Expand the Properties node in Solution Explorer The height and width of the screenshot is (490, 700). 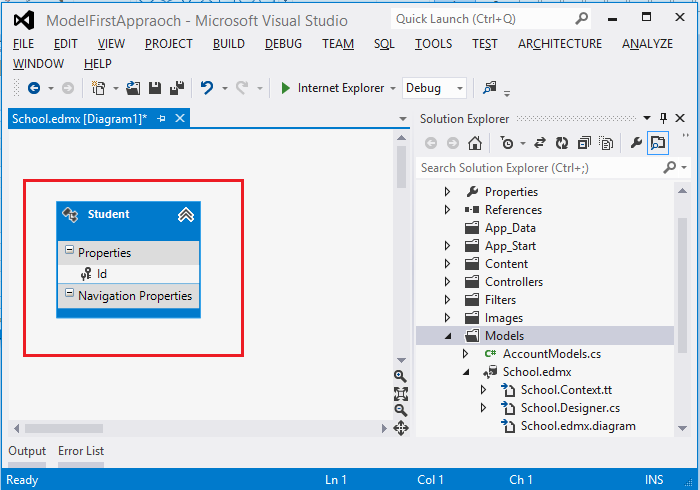pyautogui.click(x=447, y=191)
